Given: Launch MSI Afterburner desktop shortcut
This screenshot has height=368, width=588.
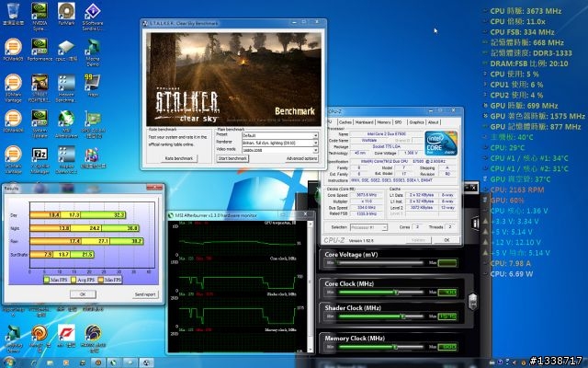Looking at the screenshot, I should pyautogui.click(x=66, y=123).
